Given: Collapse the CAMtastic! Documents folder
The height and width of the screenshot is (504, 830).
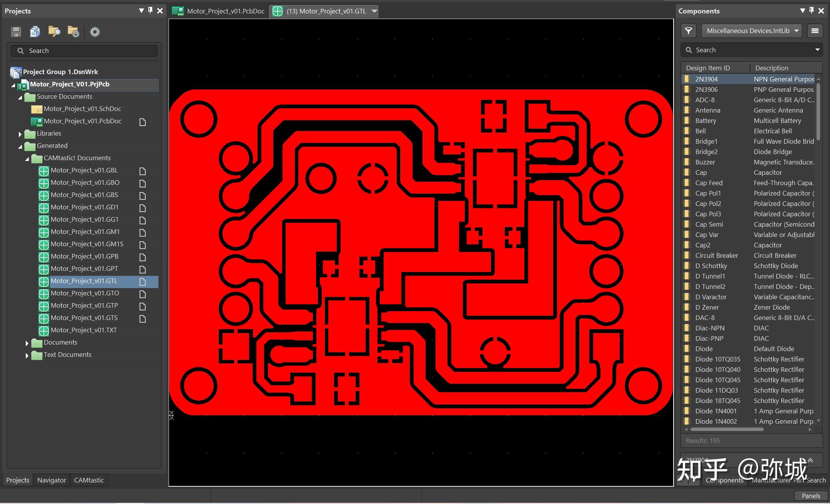Looking at the screenshot, I should click(27, 158).
